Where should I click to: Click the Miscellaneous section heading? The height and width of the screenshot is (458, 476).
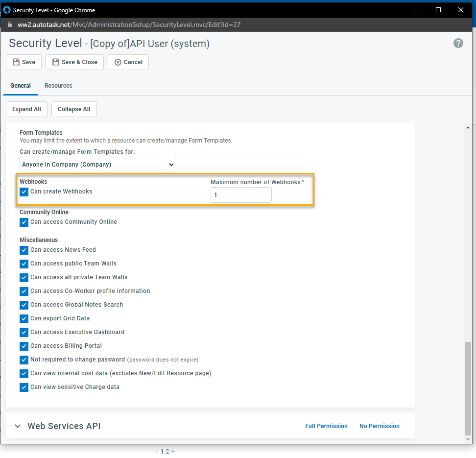coord(39,240)
